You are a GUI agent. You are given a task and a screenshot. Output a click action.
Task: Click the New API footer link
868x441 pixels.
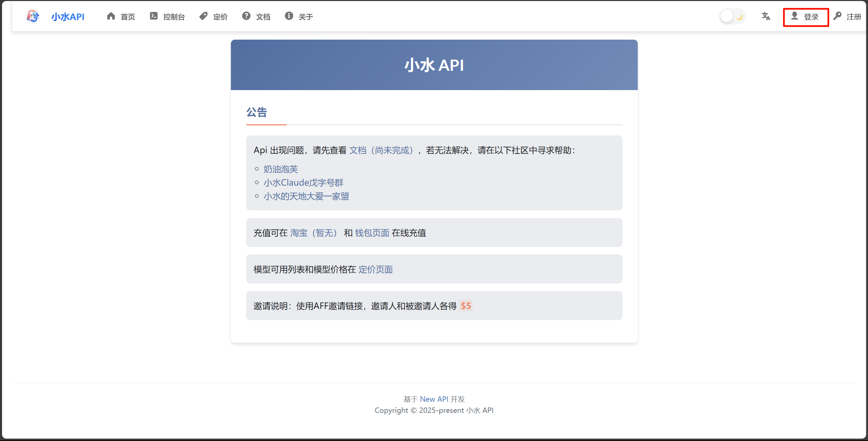[x=434, y=399]
